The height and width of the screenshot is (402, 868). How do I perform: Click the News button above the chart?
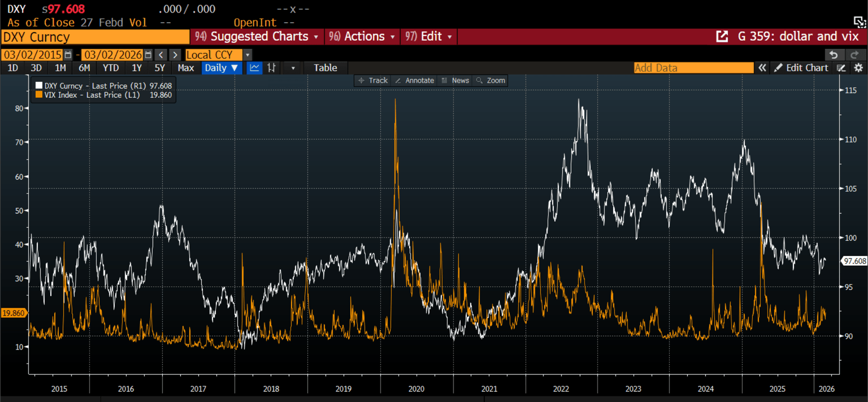pyautogui.click(x=455, y=80)
